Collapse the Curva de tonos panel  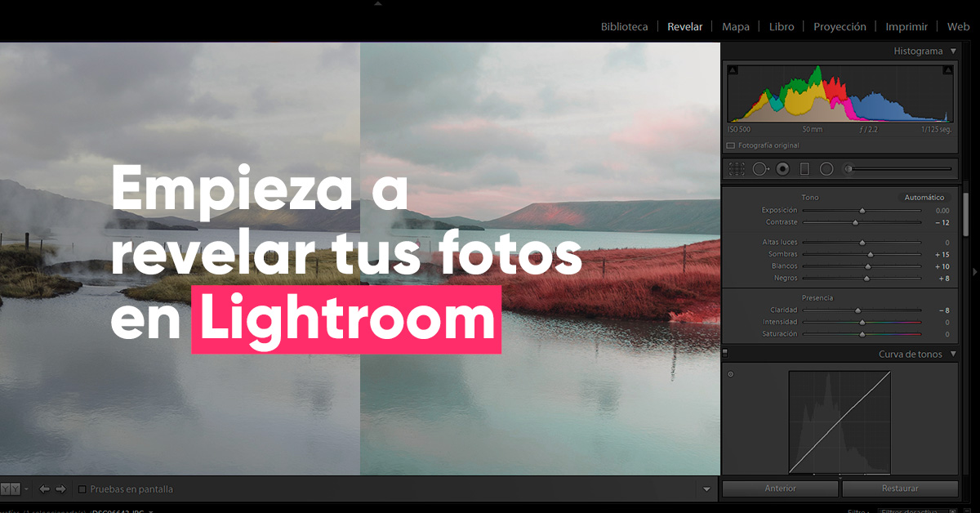(x=953, y=355)
